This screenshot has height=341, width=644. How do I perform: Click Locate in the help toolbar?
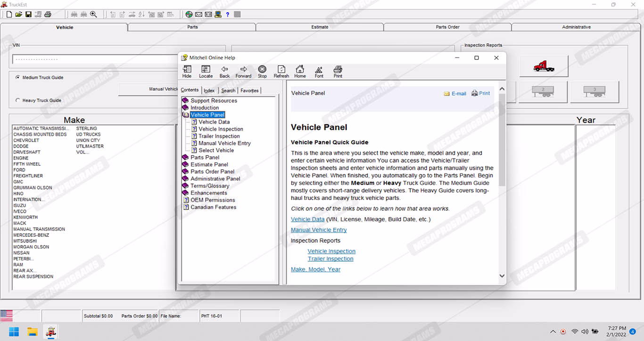click(x=206, y=72)
